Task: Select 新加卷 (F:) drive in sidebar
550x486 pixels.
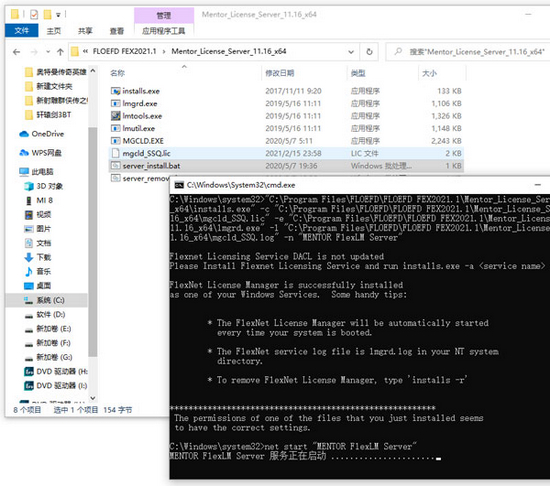Action: click(48, 343)
